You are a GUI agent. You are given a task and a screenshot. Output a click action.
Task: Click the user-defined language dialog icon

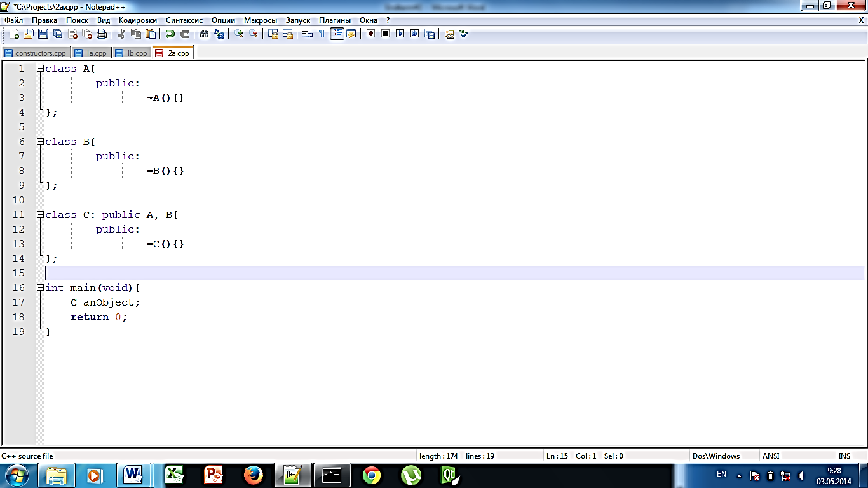tap(351, 34)
